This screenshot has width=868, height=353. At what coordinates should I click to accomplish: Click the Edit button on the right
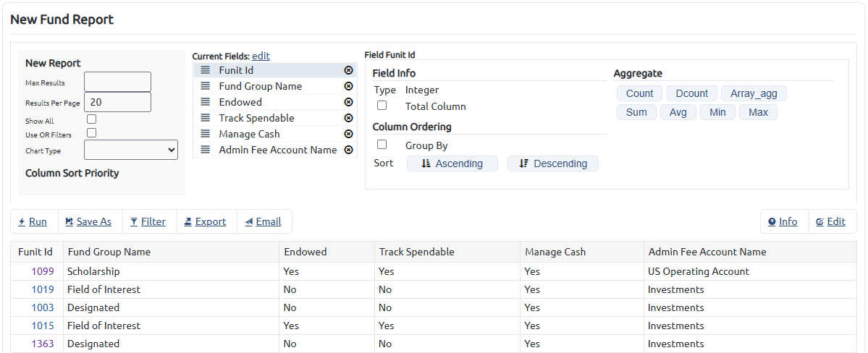coord(831,222)
